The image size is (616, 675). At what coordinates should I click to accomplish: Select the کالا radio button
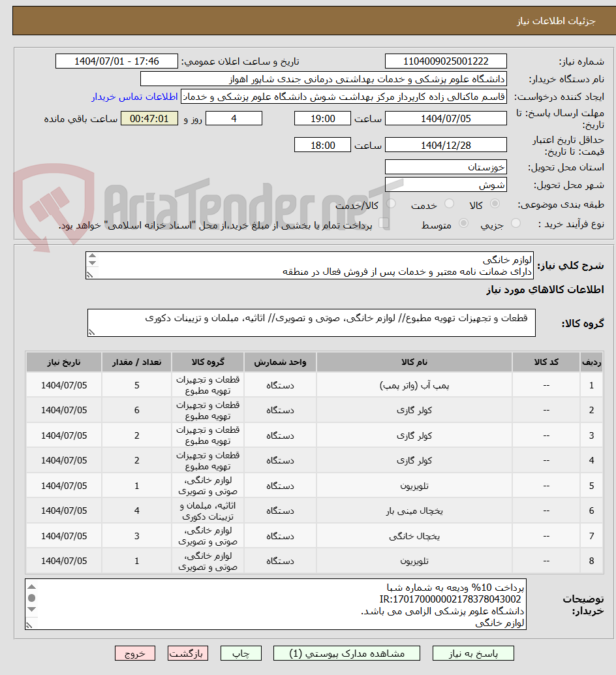tap(495, 203)
